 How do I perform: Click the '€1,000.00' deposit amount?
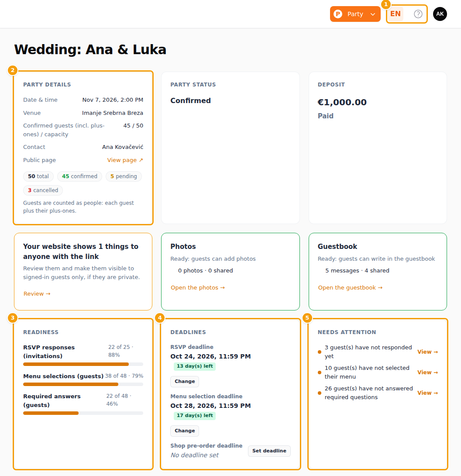342,102
